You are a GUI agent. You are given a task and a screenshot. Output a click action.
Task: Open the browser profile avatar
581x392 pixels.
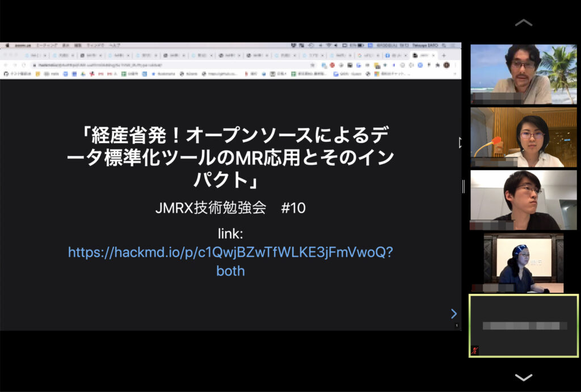[447, 65]
